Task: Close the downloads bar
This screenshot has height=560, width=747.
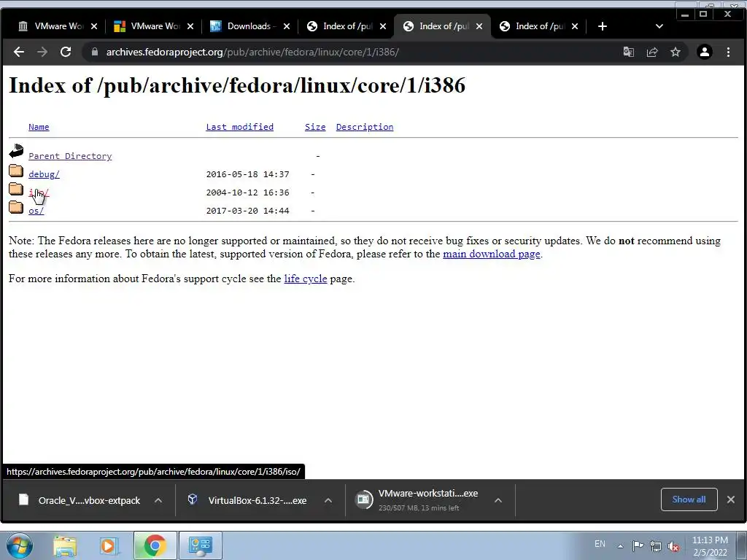Action: tap(731, 499)
